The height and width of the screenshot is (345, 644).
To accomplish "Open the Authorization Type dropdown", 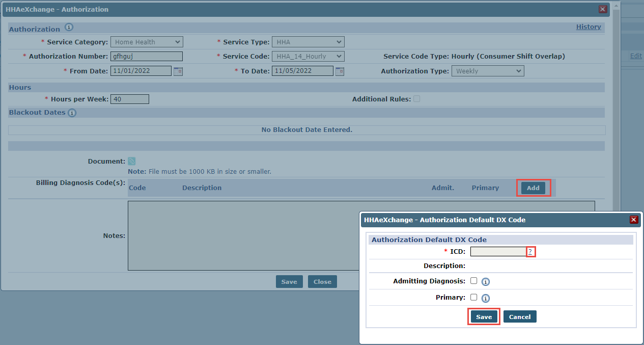I will point(488,71).
